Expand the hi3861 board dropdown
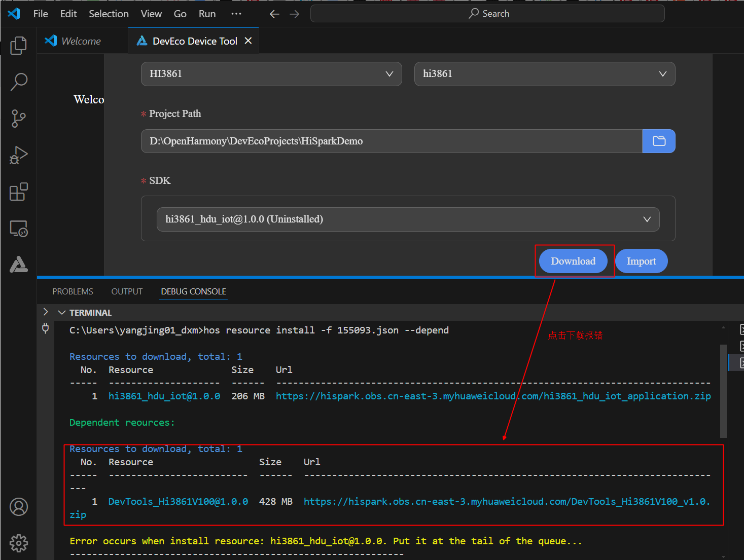 click(545, 74)
